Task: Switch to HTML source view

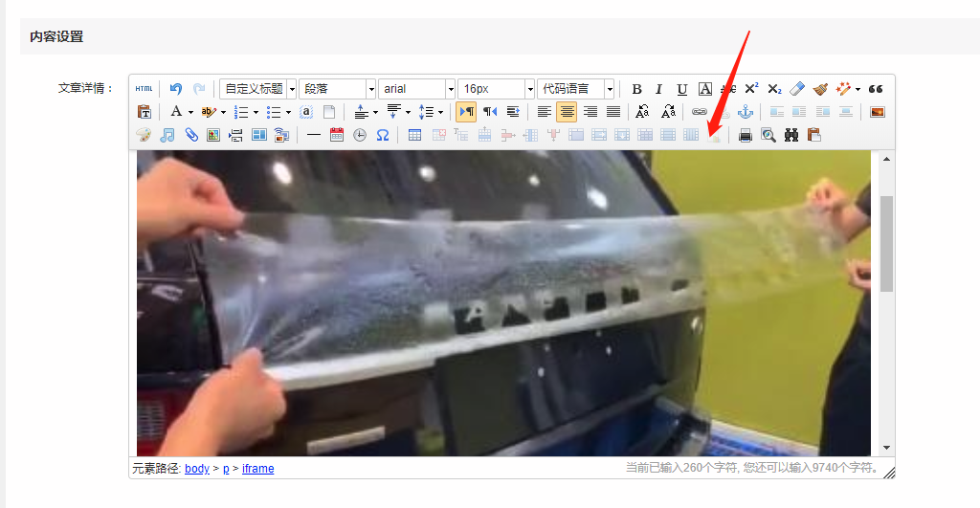Action: pos(144,89)
